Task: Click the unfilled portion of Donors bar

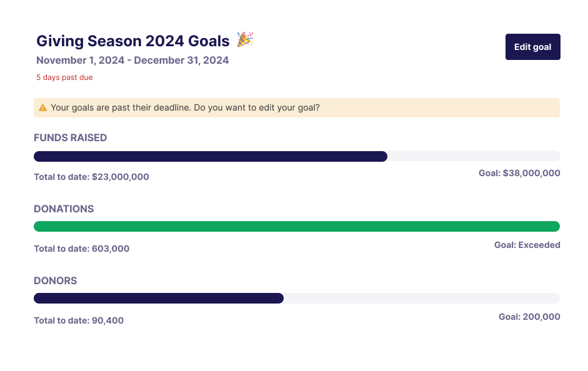Action: click(x=422, y=298)
